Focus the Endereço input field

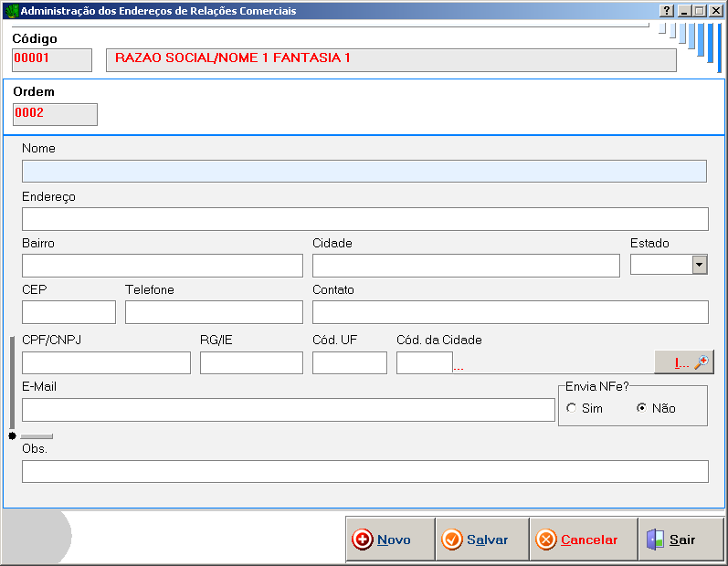coord(364,219)
